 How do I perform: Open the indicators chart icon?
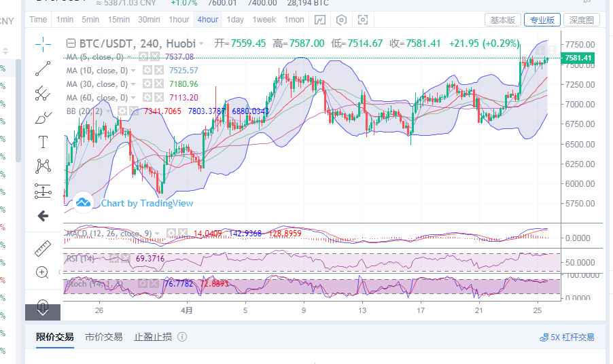tap(320, 20)
